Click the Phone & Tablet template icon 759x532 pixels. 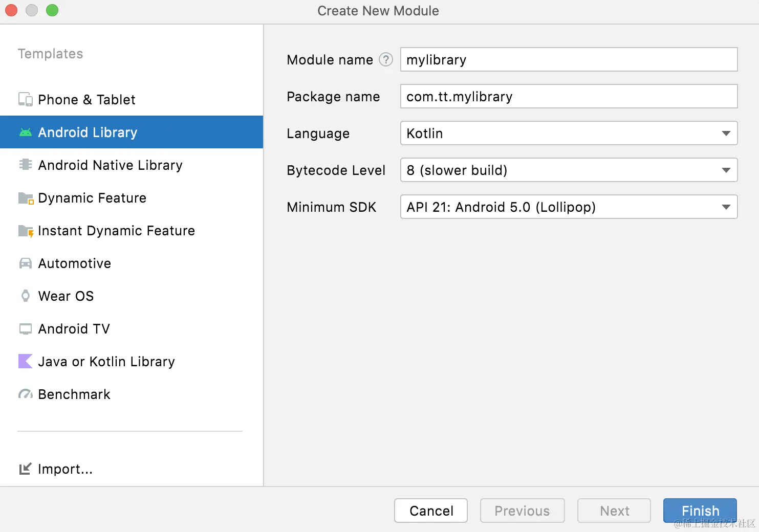coord(26,99)
